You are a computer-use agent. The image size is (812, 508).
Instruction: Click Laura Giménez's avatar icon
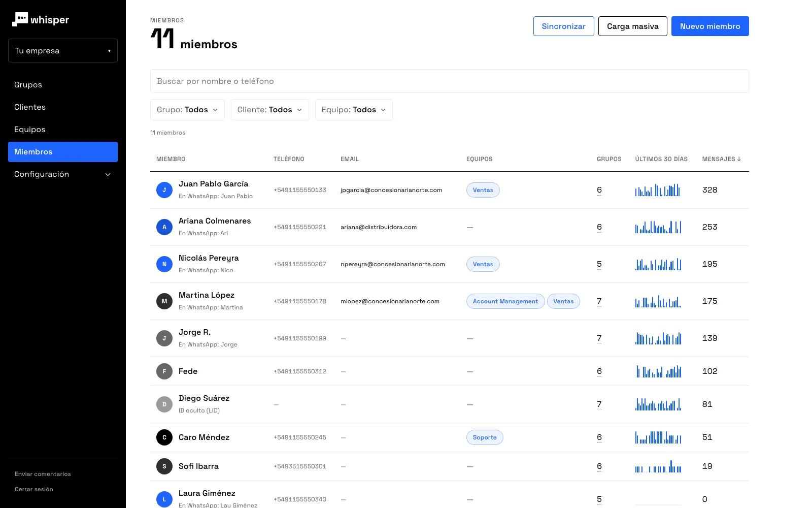click(164, 499)
